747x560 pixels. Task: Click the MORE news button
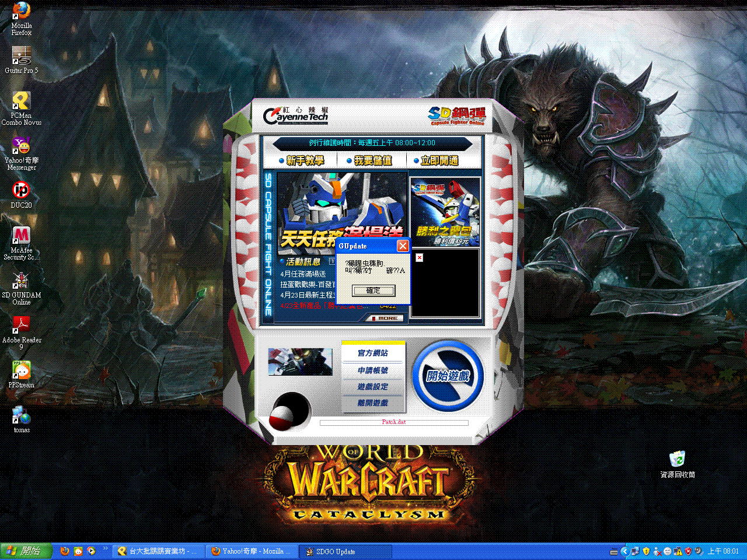tap(385, 318)
